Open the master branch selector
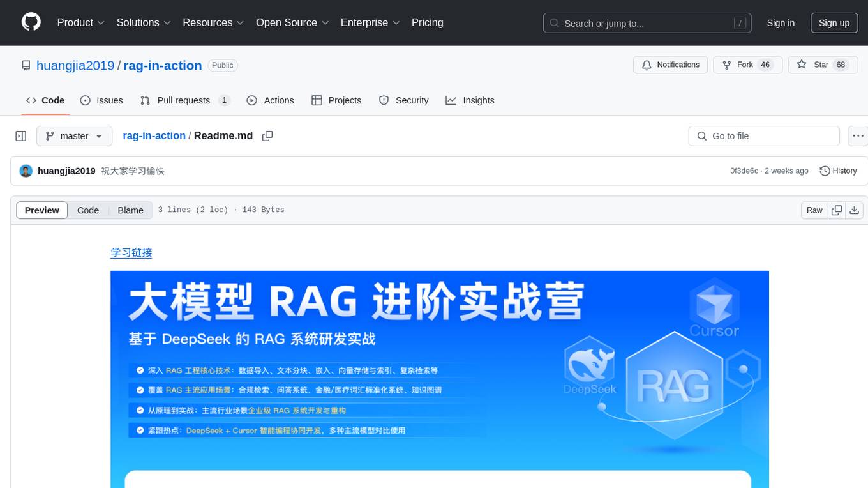Viewport: 868px width, 488px height. click(x=74, y=136)
